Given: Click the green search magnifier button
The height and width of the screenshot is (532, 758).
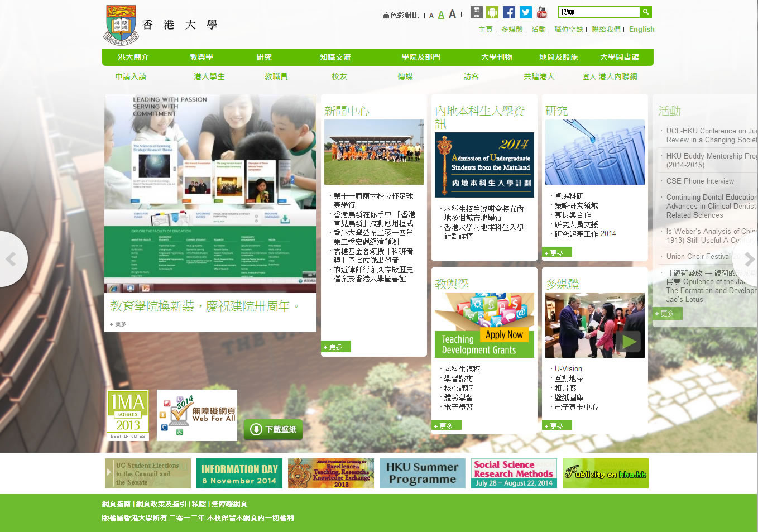Looking at the screenshot, I should [x=646, y=12].
